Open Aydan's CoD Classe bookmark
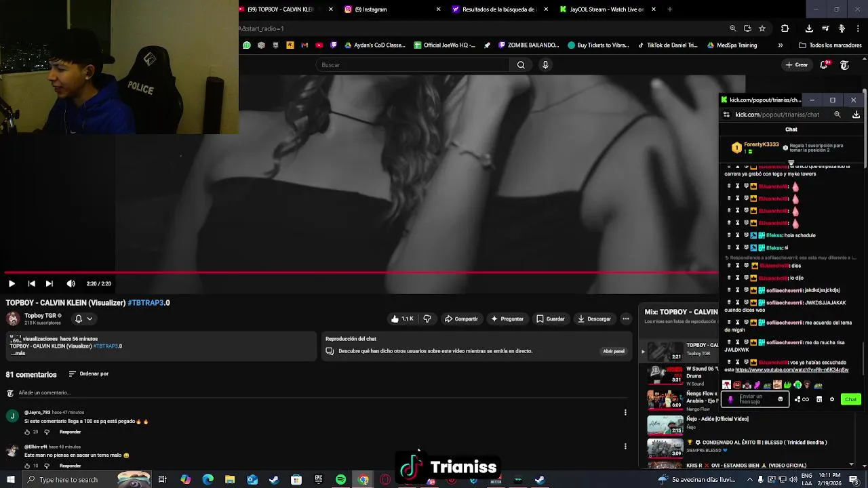The image size is (868, 488). point(374,45)
